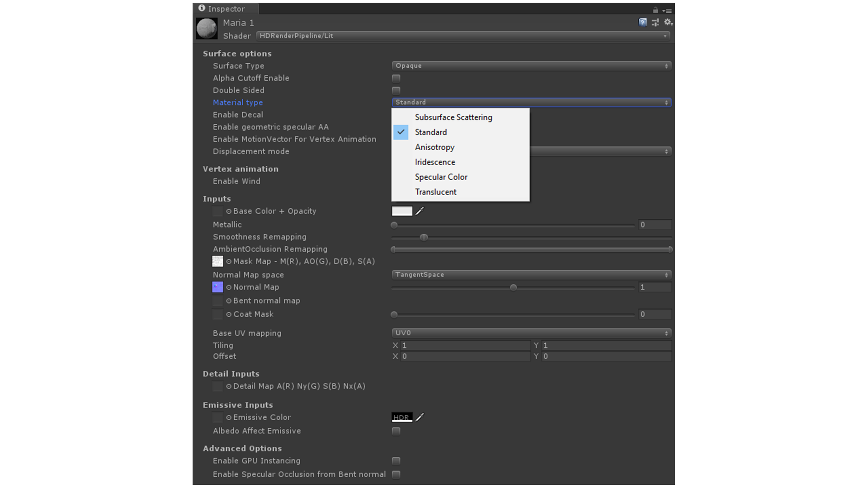This screenshot has height=488, width=868.
Task: Click the Advanced Options heading
Action: coord(242,448)
